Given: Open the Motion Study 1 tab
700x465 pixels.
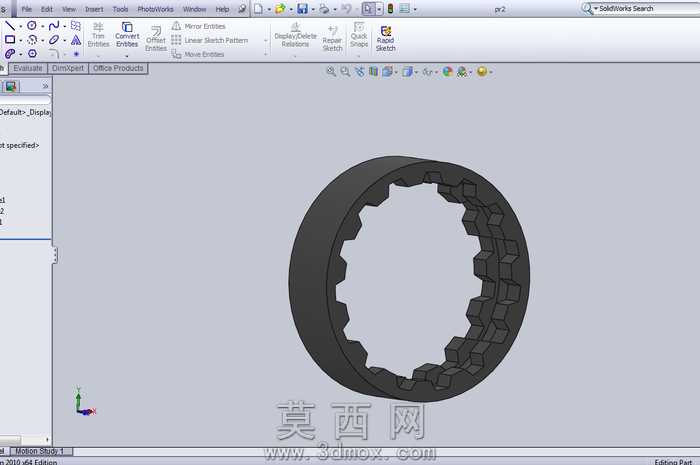Looking at the screenshot, I should pyautogui.click(x=39, y=451).
